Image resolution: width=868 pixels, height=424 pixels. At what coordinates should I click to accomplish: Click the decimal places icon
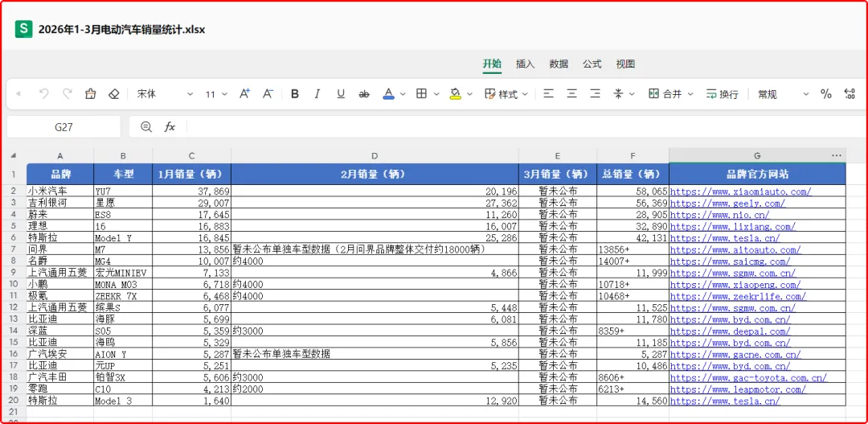[850, 93]
